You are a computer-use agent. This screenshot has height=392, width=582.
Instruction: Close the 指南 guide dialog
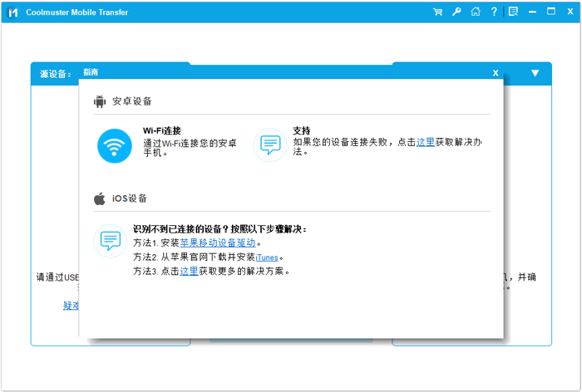[x=496, y=73]
